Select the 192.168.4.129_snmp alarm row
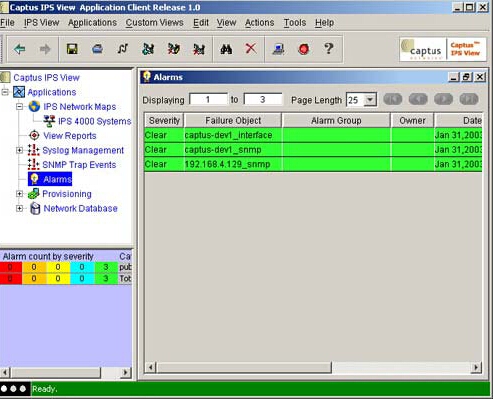Screen dimensions: 493x399 pyautogui.click(x=313, y=164)
